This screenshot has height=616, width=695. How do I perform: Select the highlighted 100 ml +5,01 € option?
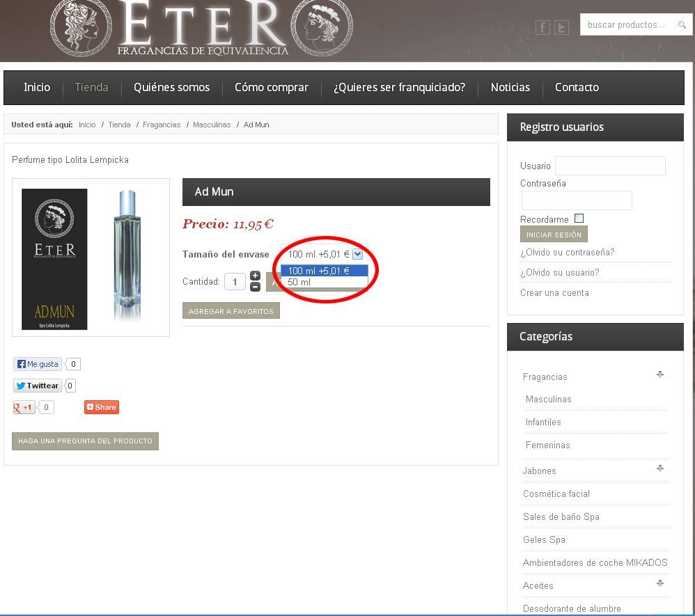(325, 271)
